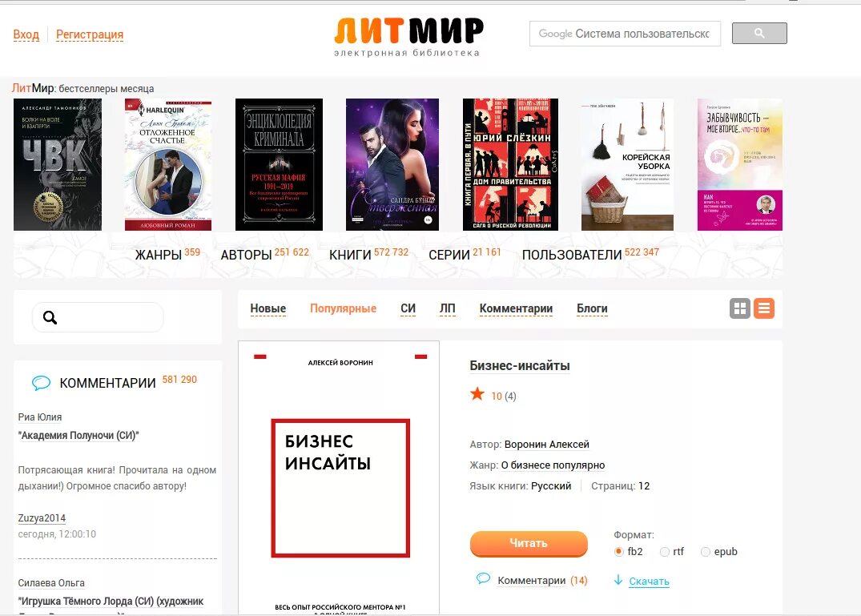The width and height of the screenshot is (861, 616).
Task: Select the epub format radio button
Action: click(x=706, y=552)
